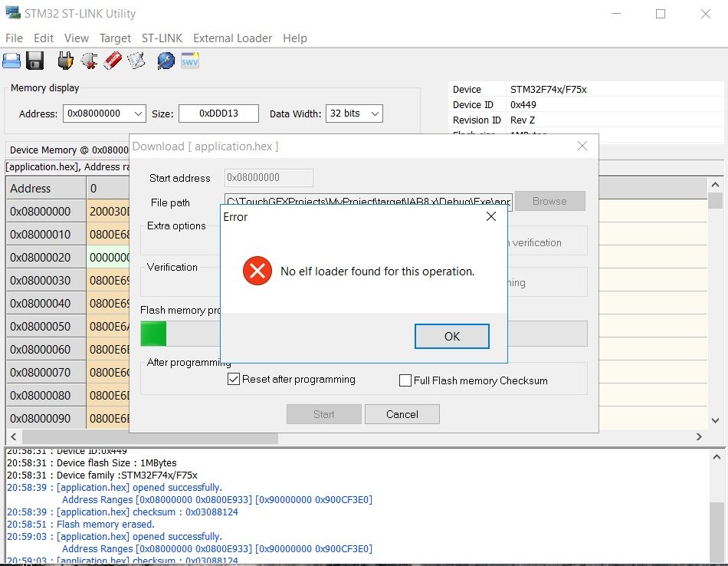Select address row 0x08000090
The height and width of the screenshot is (566, 728).
pyautogui.click(x=46, y=419)
